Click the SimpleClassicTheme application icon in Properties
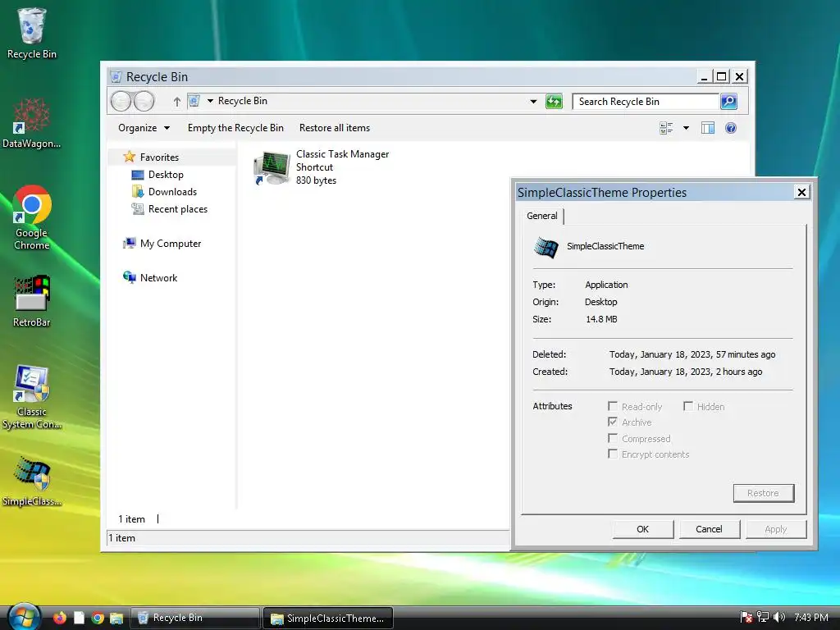840x630 pixels. [x=546, y=247]
